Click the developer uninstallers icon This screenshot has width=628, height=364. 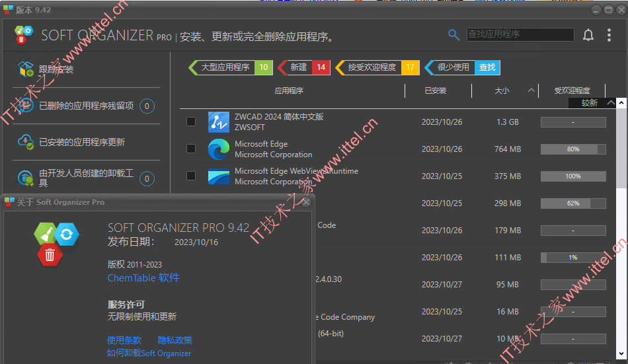pyautogui.click(x=26, y=178)
